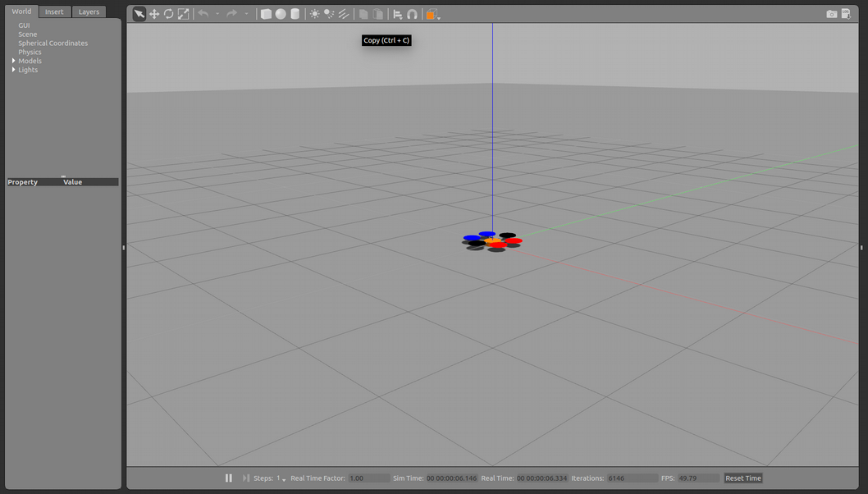Insert a Box shape into the scene
The height and width of the screenshot is (494, 868).
tap(265, 13)
